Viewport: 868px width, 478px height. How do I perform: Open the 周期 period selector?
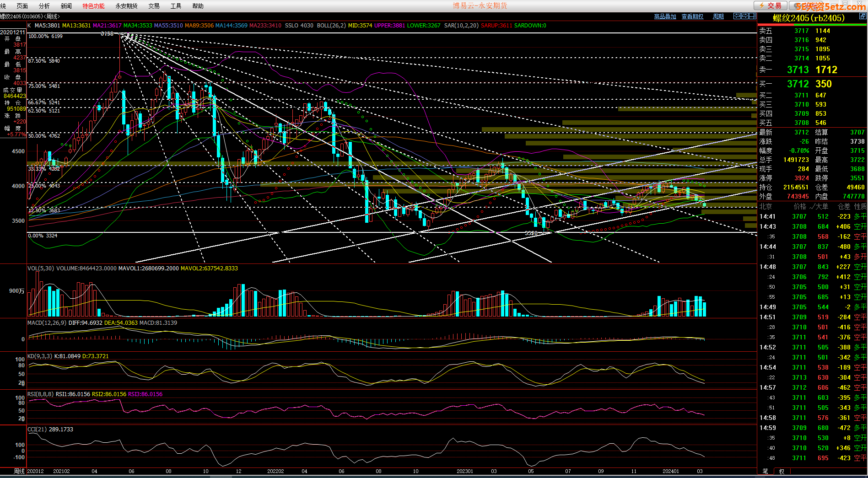pos(718,16)
